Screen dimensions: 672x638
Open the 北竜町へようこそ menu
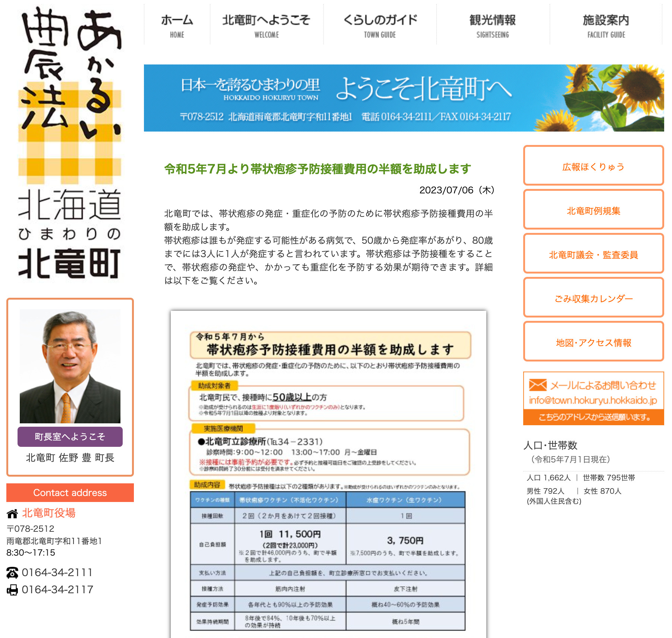tap(266, 25)
